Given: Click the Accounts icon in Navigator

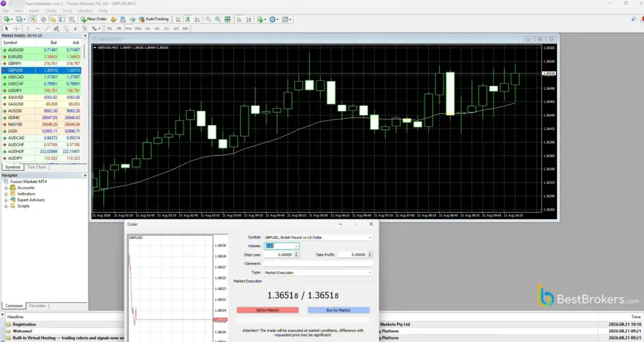Looking at the screenshot, I should [x=13, y=187].
